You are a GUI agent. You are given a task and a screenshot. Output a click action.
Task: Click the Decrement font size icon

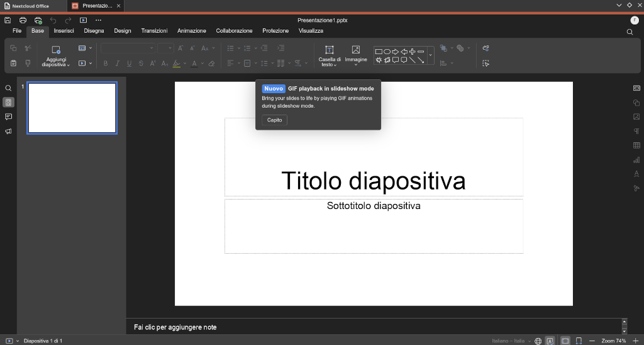click(192, 48)
